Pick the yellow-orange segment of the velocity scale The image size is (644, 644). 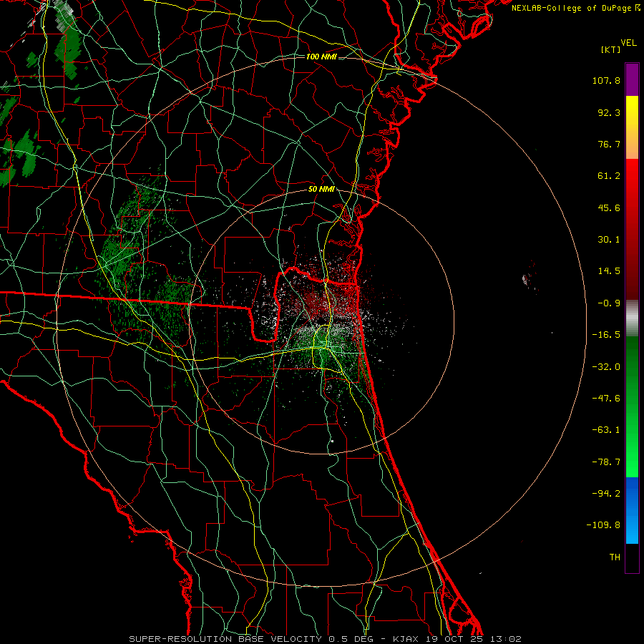click(632, 127)
